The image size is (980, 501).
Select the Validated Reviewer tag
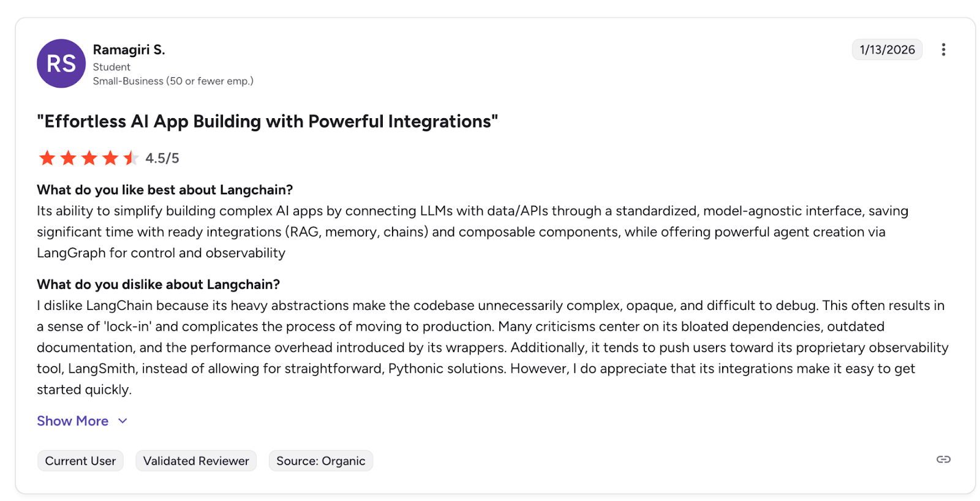[196, 461]
